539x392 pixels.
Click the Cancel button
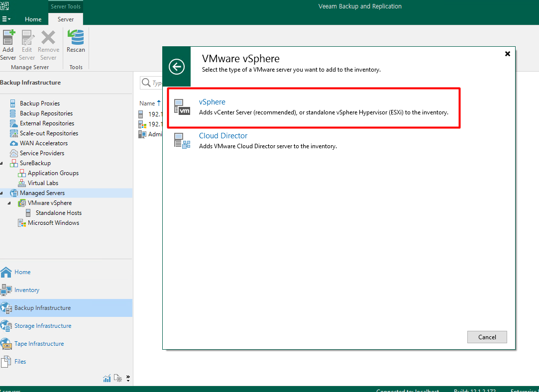pyautogui.click(x=487, y=337)
